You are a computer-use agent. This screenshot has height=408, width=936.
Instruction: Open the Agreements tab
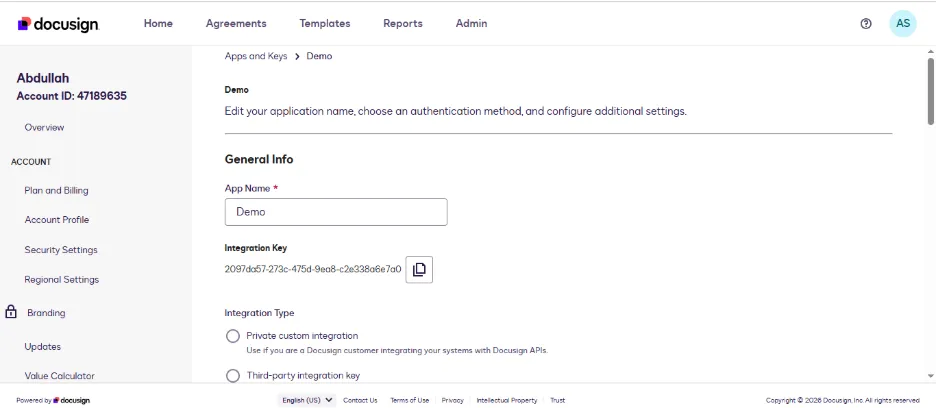(x=236, y=23)
